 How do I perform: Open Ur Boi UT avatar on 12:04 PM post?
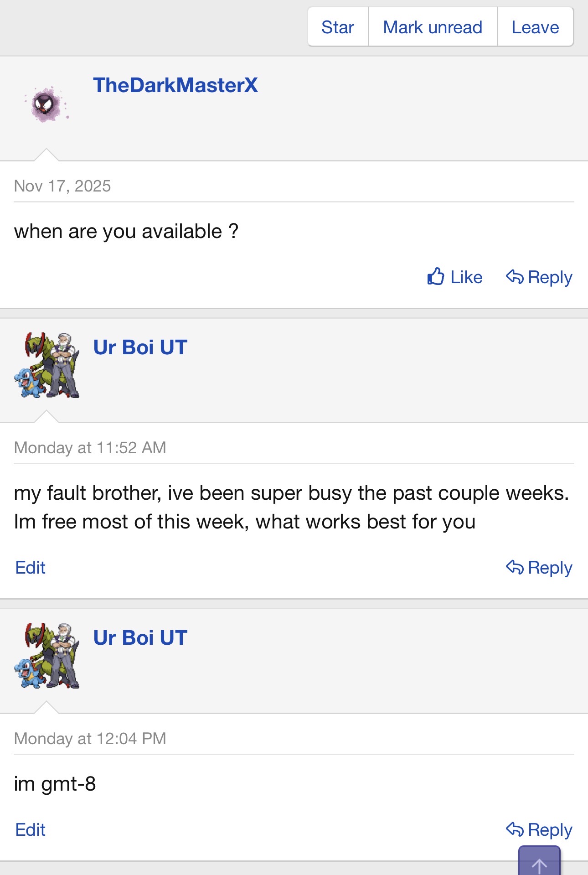[x=47, y=656]
